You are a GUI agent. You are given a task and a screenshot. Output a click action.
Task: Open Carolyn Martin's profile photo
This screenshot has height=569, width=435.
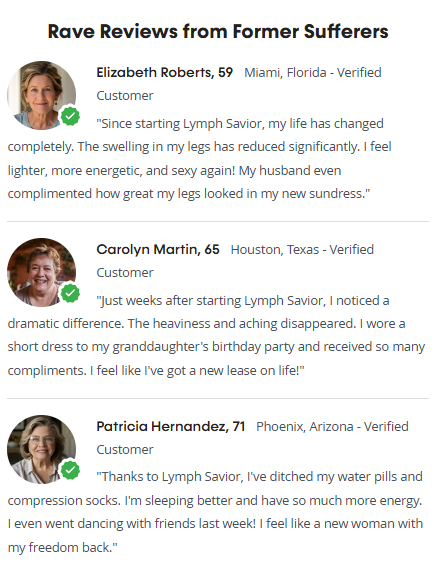click(x=41, y=272)
